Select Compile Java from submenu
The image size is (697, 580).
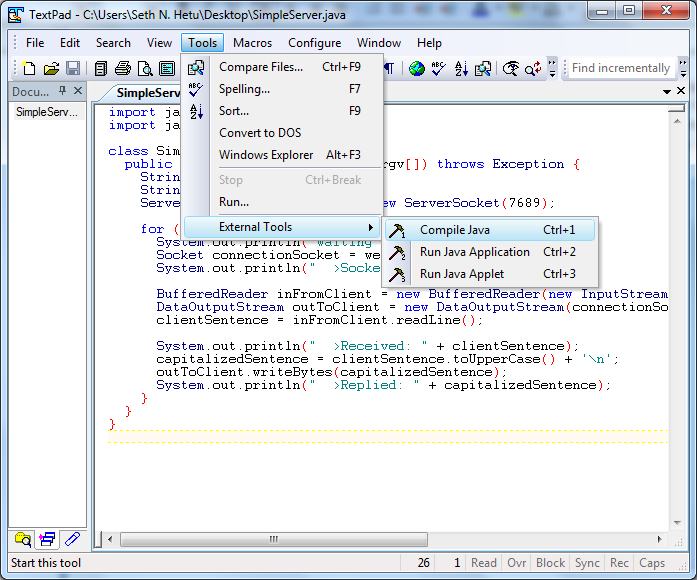click(x=455, y=230)
